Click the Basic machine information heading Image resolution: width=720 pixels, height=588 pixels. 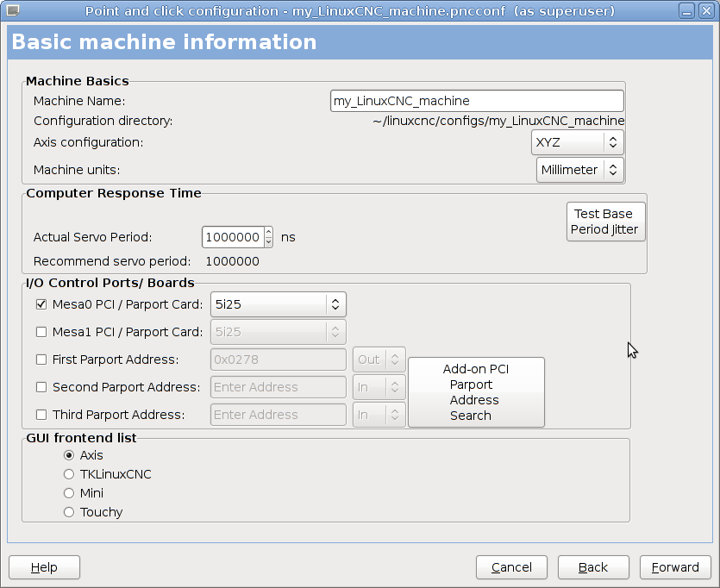click(x=164, y=42)
